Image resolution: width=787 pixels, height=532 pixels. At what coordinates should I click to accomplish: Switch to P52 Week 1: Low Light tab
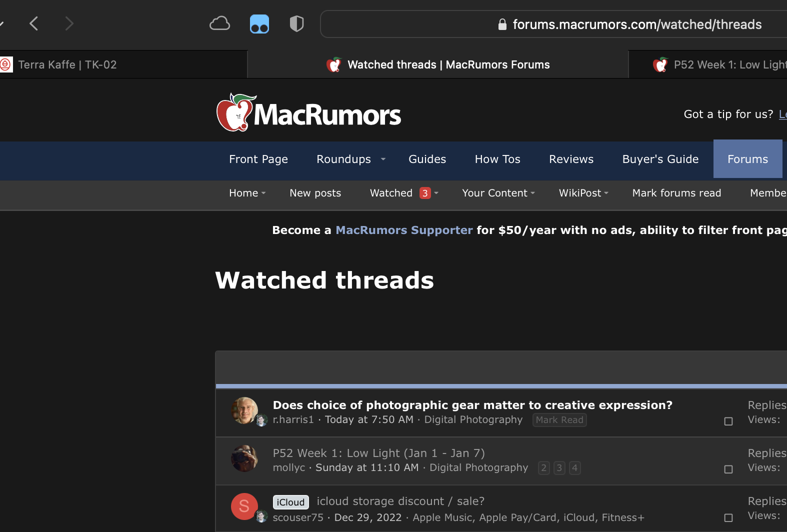click(708, 64)
